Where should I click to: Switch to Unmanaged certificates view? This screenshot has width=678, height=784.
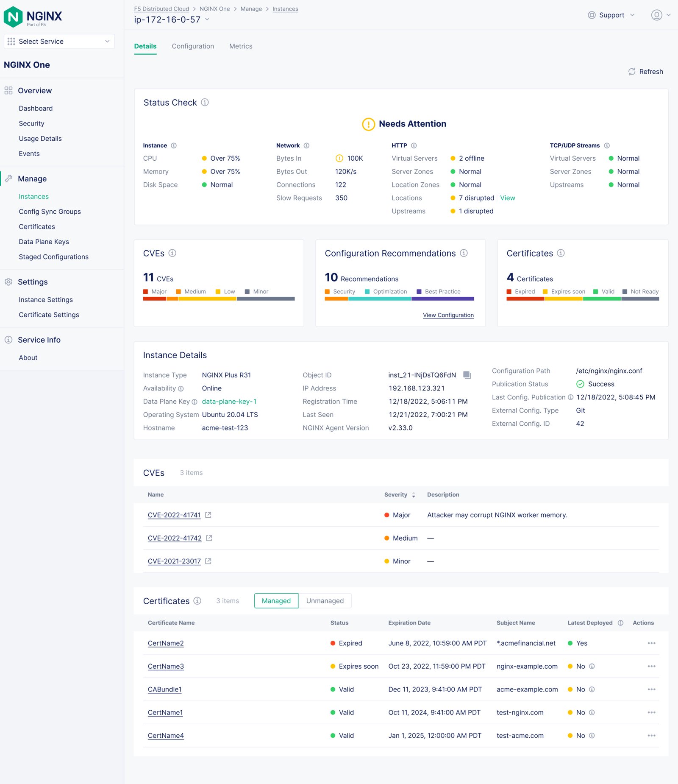tap(325, 601)
